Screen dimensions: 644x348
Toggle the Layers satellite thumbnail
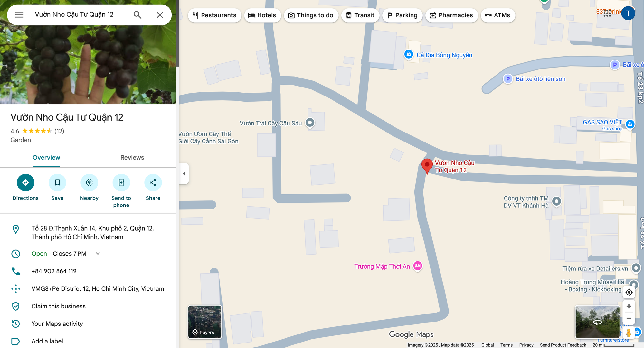[205, 322]
